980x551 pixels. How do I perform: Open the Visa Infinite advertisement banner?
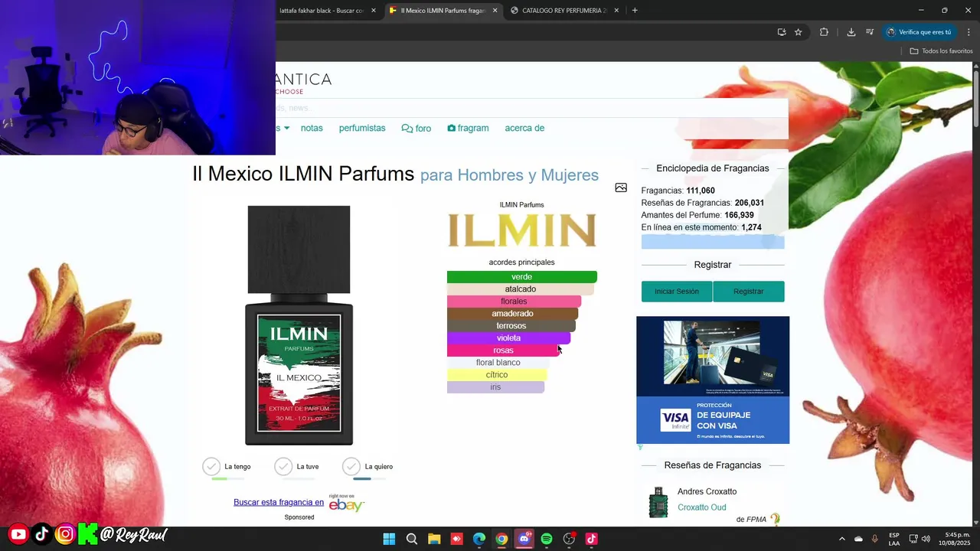tap(713, 380)
